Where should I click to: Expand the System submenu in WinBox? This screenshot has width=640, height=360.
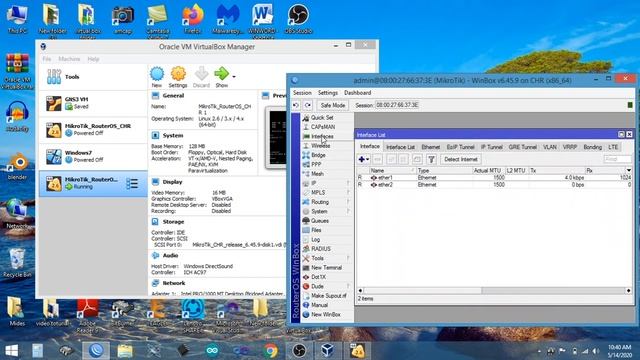(x=348, y=211)
